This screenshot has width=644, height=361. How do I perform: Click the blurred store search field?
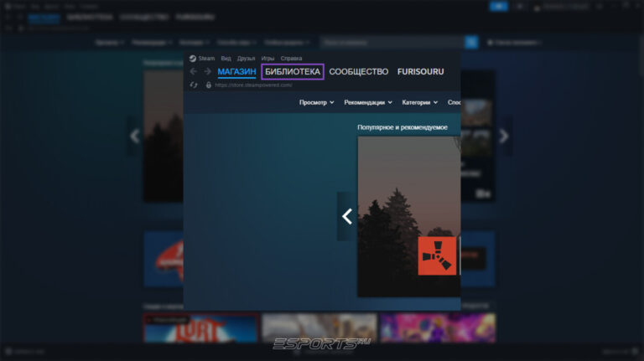[392, 42]
